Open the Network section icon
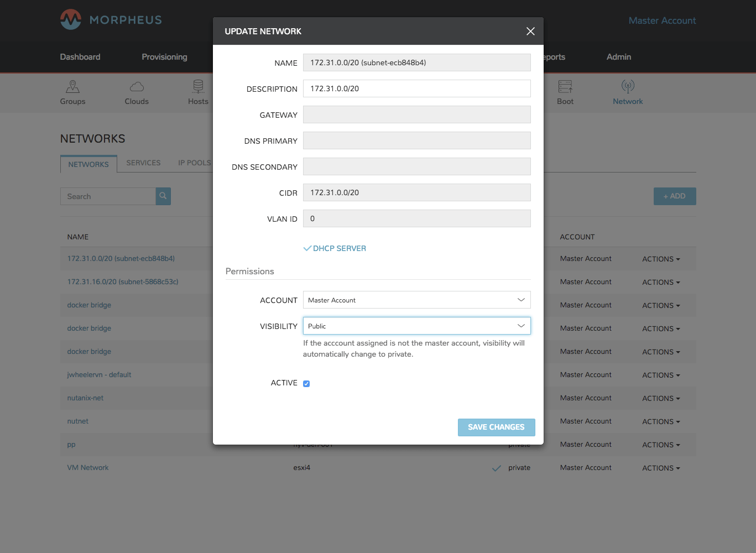This screenshot has height=553, width=756. pyautogui.click(x=628, y=87)
